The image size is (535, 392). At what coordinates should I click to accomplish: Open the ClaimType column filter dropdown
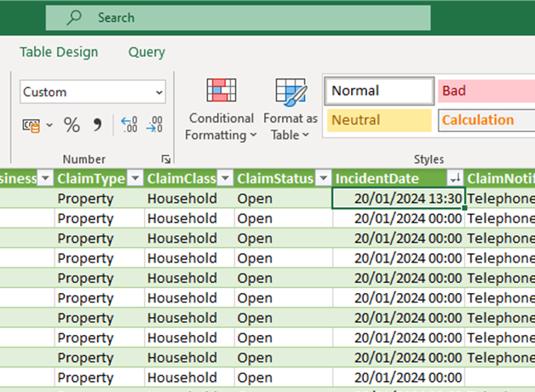pos(133,178)
